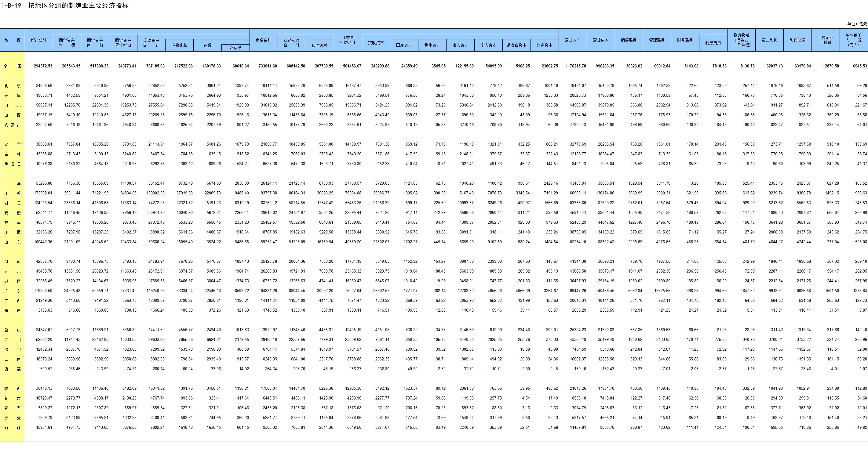Click the 西藏 row label
The width and height of the screenshot is (868, 452).
tap(13, 369)
